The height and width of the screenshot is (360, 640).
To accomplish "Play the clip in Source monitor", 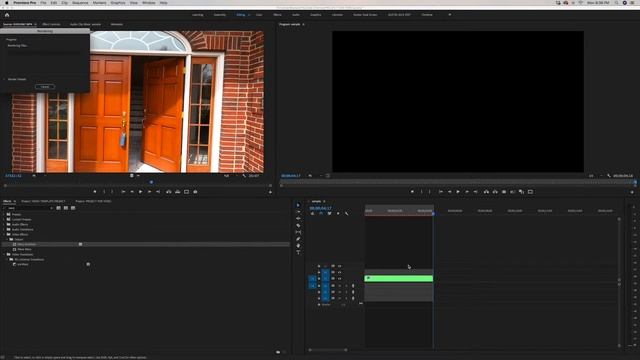I will point(141,192).
